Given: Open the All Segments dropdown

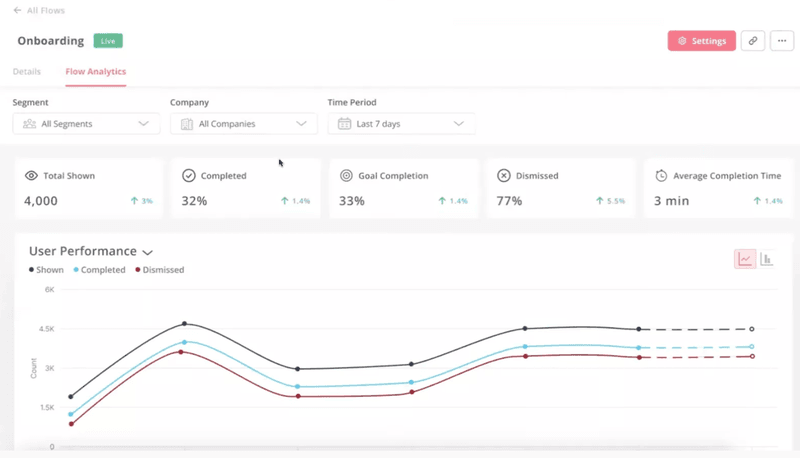Looking at the screenshot, I should 86,124.
